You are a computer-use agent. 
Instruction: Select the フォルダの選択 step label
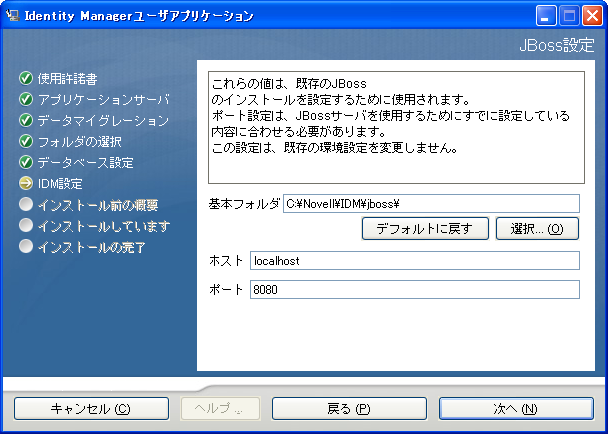[79, 142]
